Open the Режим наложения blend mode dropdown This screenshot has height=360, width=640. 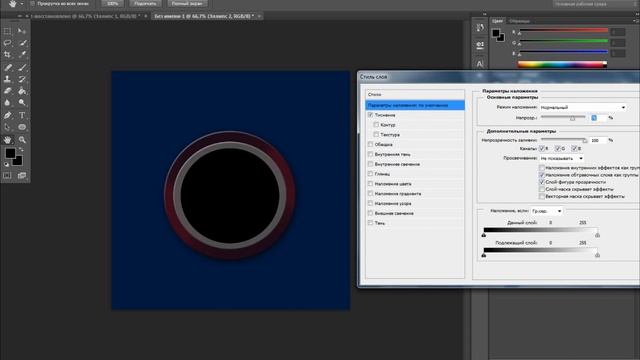tap(583, 107)
